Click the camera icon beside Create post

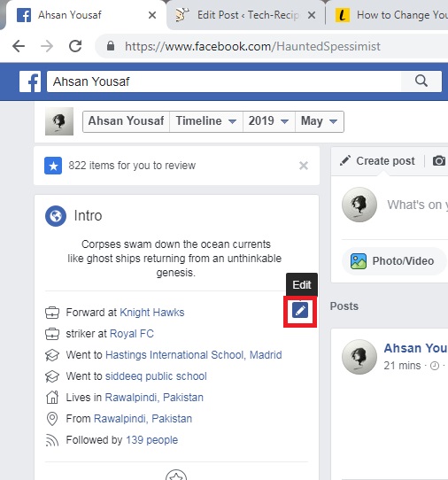(x=439, y=160)
